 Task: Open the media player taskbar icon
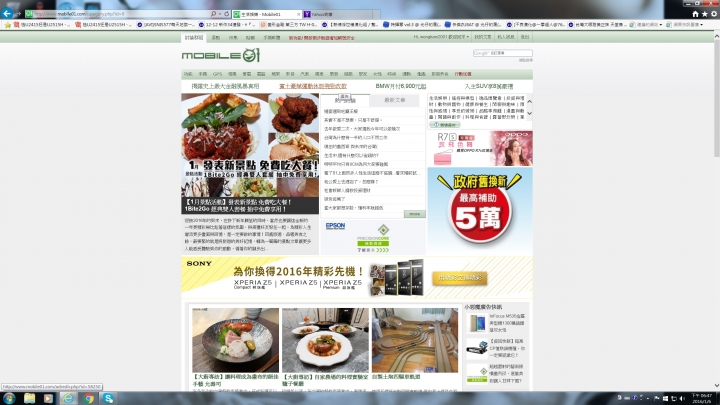point(48,398)
